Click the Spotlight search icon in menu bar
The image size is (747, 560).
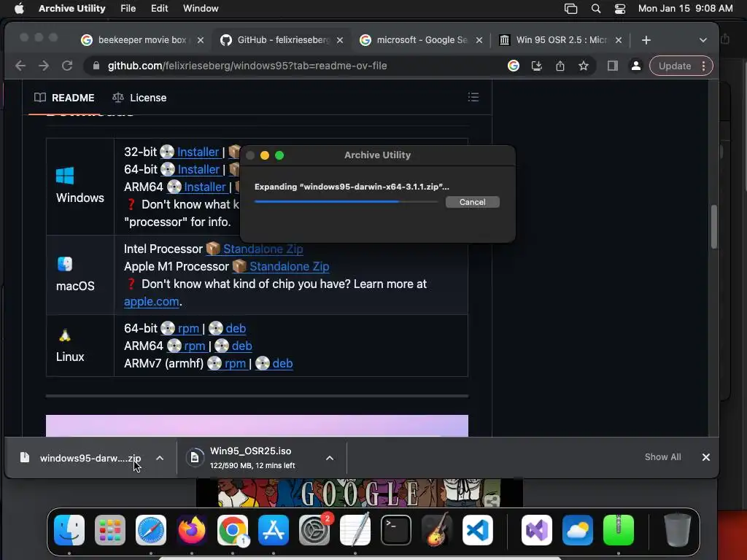(x=595, y=9)
